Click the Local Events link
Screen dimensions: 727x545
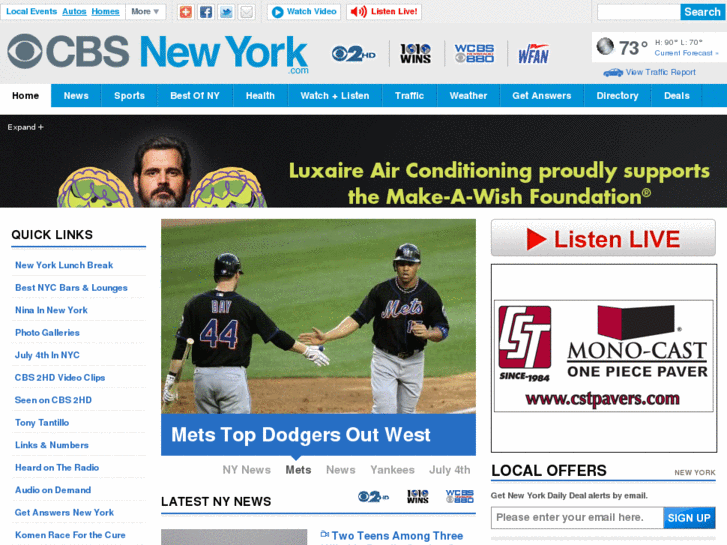point(32,12)
